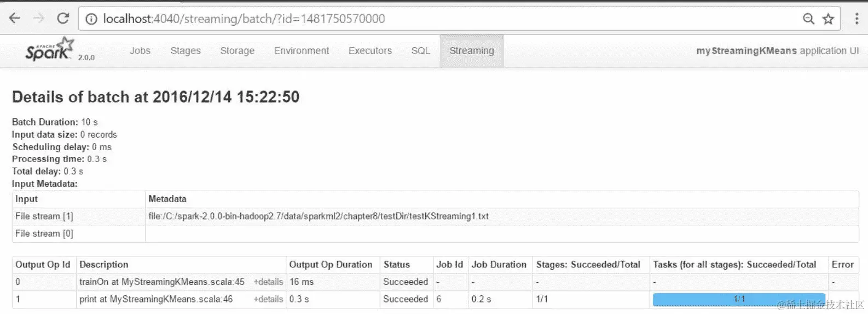Reload the page with refresh icon

[63, 18]
